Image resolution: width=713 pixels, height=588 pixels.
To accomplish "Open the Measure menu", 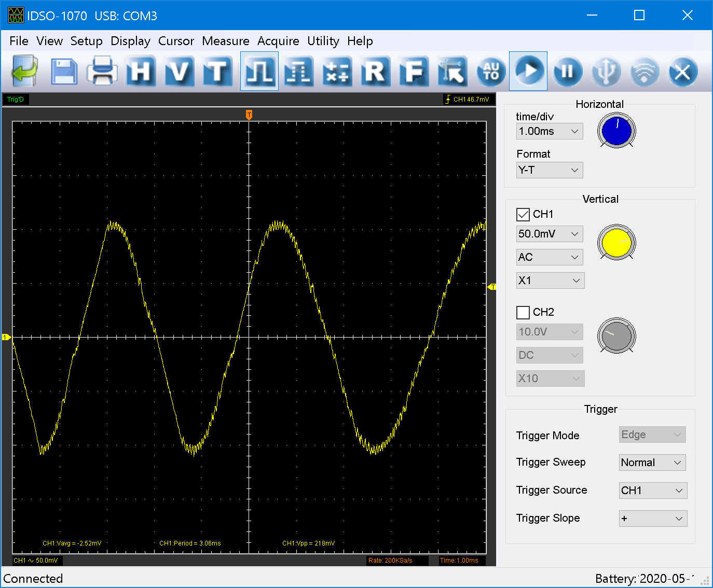I will point(225,41).
